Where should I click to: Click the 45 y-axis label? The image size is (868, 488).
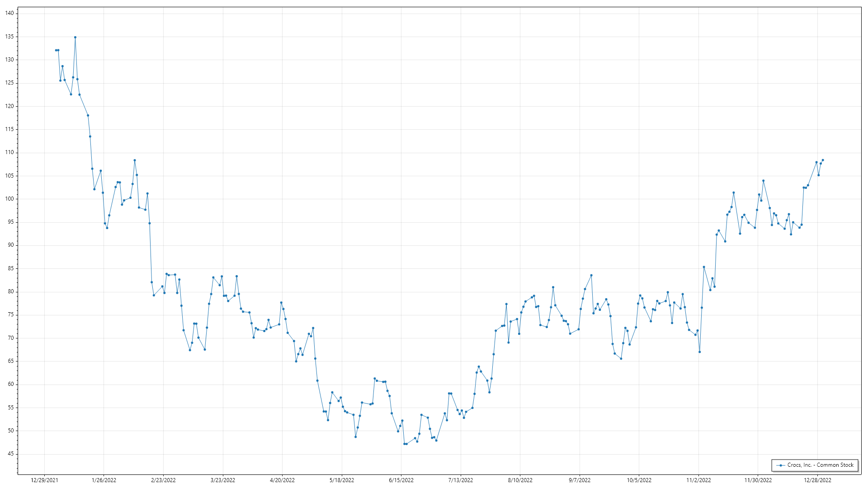pyautogui.click(x=11, y=454)
